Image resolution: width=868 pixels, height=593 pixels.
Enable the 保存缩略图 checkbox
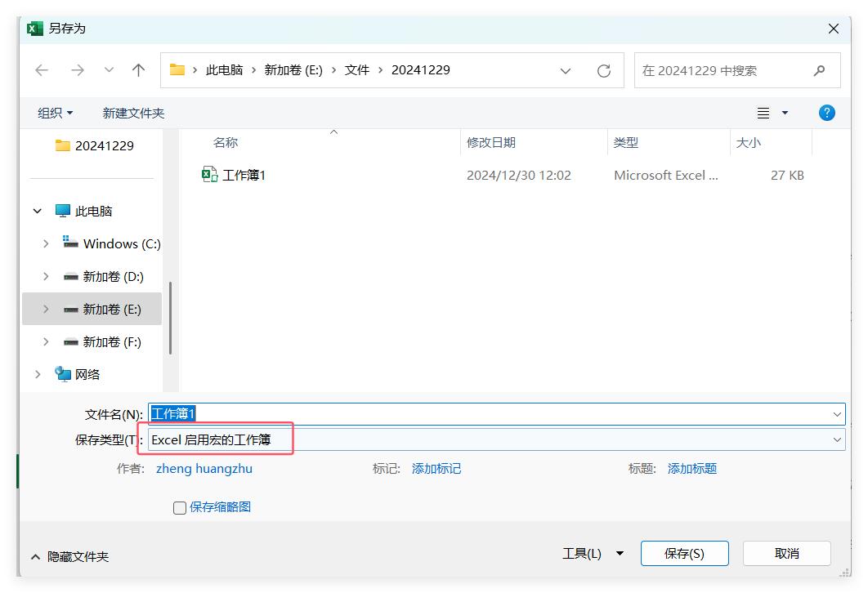click(x=179, y=508)
